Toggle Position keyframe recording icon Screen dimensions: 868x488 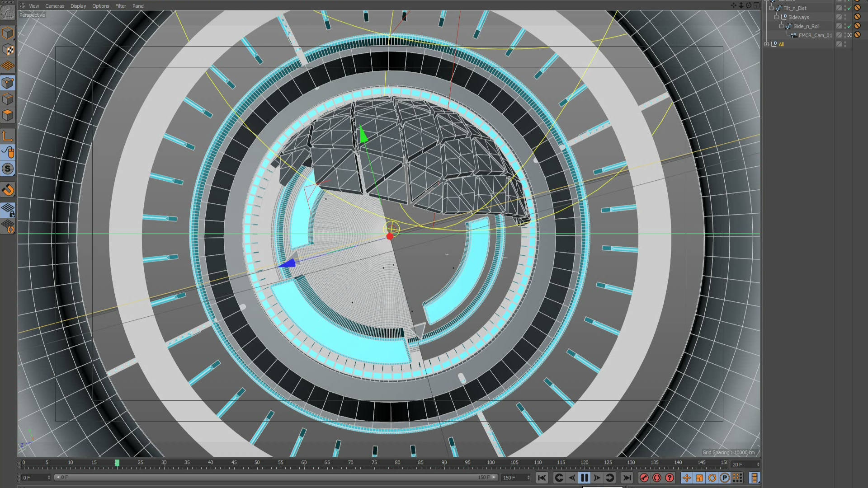click(686, 478)
